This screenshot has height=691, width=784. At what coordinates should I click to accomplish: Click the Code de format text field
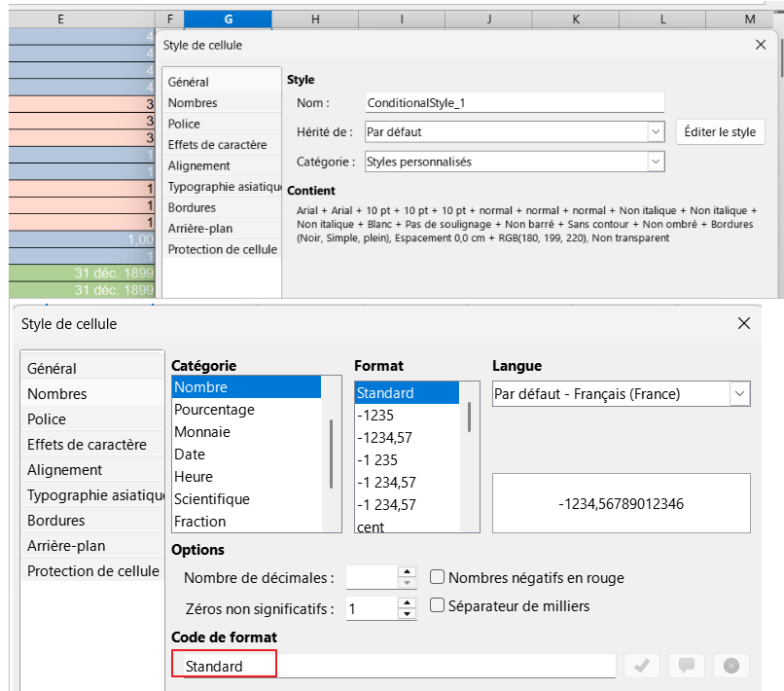coord(394,666)
